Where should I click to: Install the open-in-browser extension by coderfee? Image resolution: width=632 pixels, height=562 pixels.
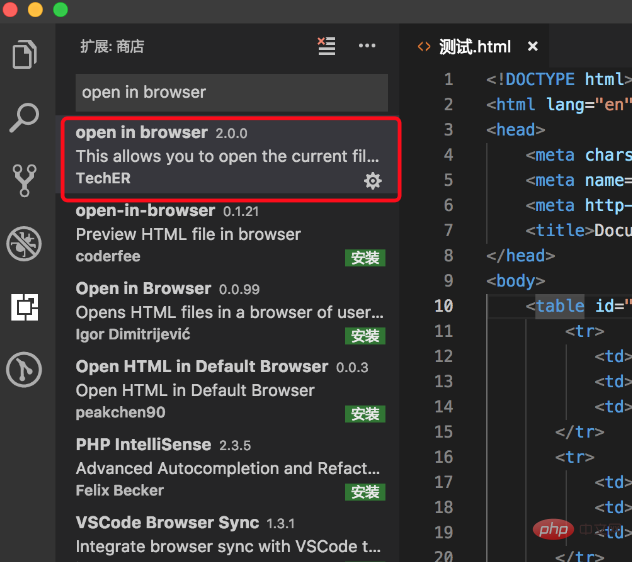tap(365, 258)
